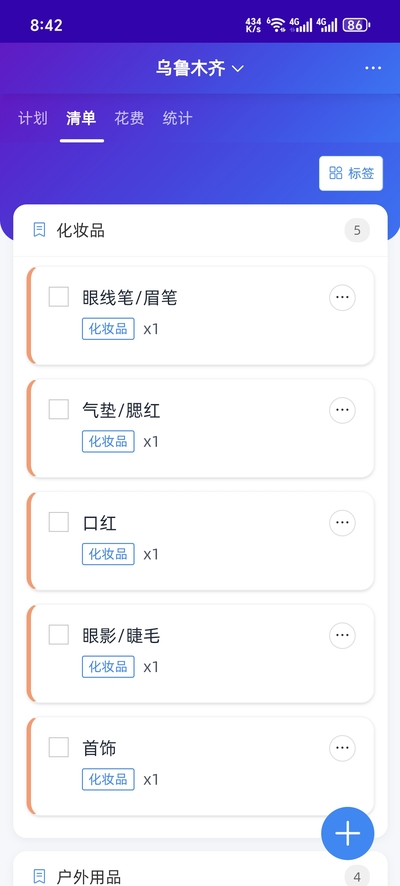This screenshot has height=886, width=400.
Task: Collapse the 化妆品 category header
Action: click(x=201, y=231)
